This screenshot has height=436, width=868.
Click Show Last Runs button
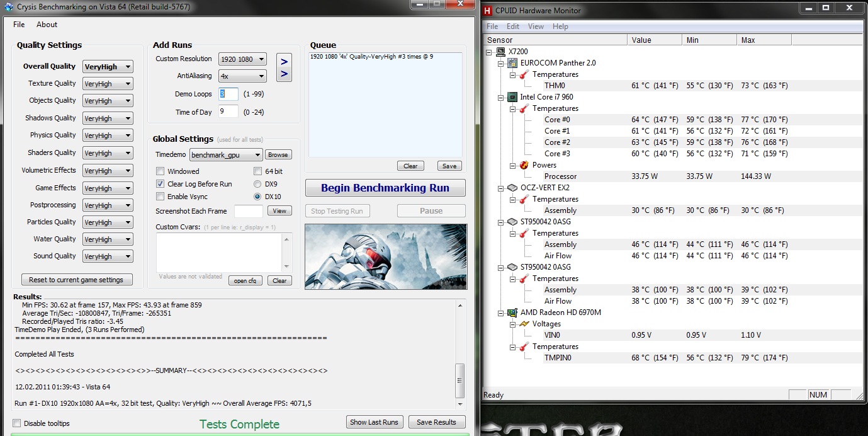tap(374, 422)
